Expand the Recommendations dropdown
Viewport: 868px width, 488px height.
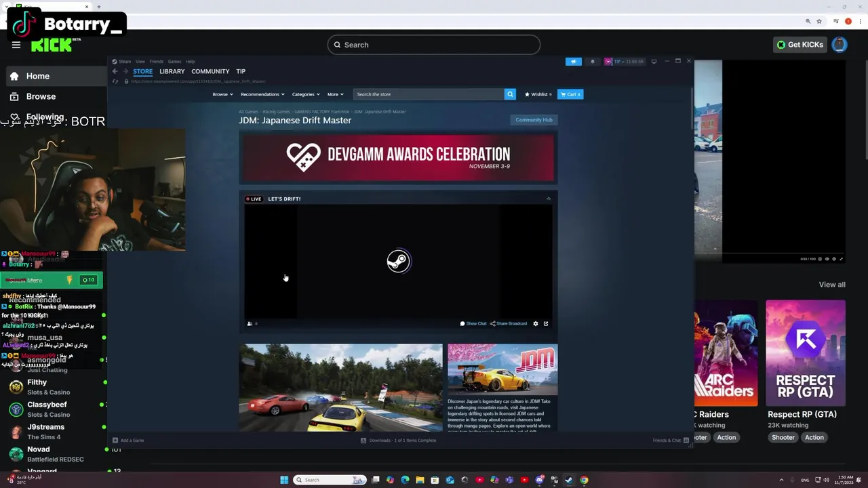tap(262, 94)
